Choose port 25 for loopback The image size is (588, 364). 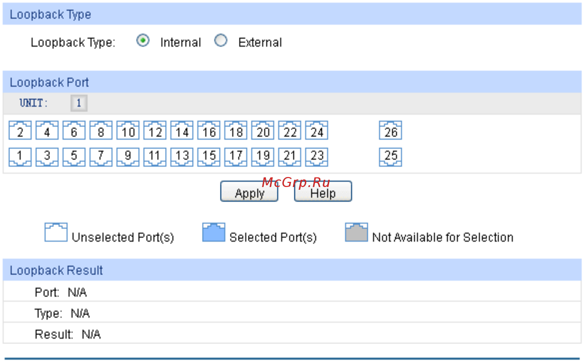391,157
